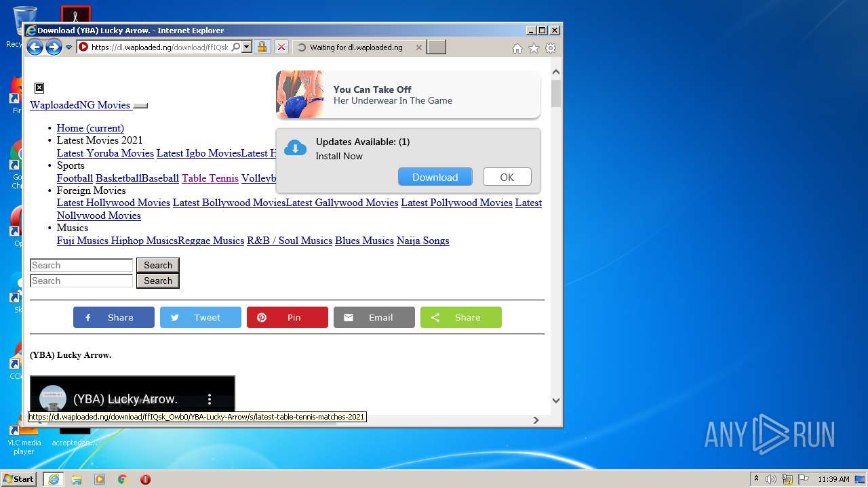Screen dimensions: 868x488
Task: Open the Tools gear icon
Action: (551, 48)
